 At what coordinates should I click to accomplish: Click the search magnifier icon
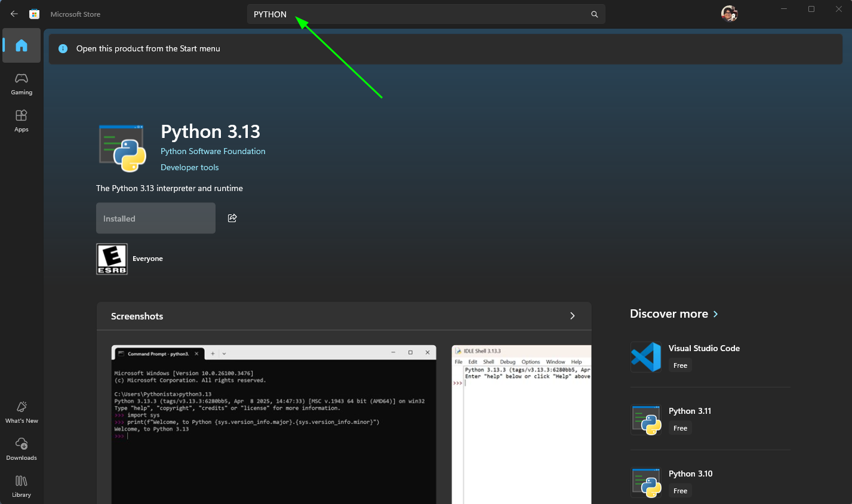click(594, 14)
